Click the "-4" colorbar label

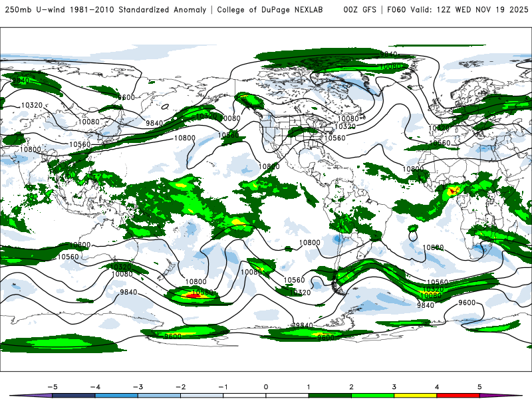click(95, 387)
